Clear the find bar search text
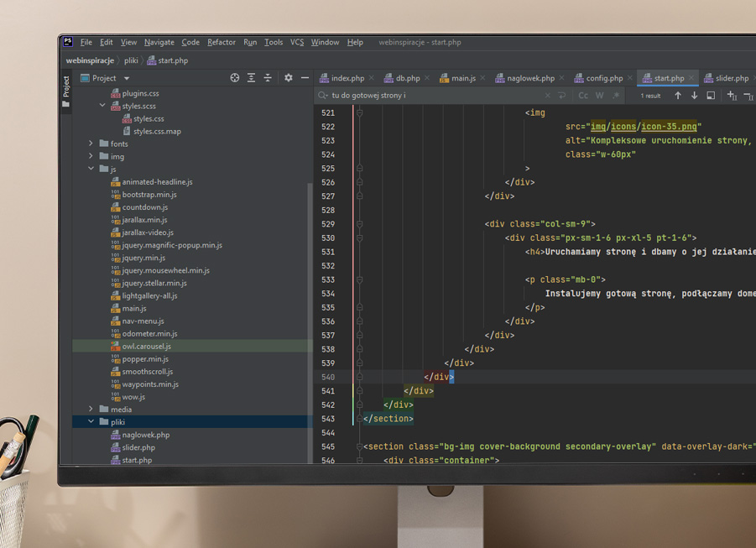756x548 pixels. 547,96
